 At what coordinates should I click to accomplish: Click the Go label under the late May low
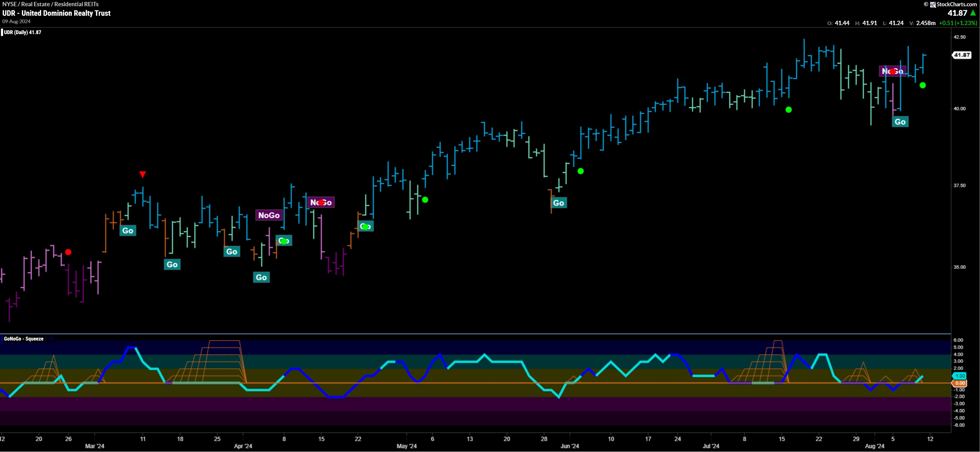[x=558, y=203]
